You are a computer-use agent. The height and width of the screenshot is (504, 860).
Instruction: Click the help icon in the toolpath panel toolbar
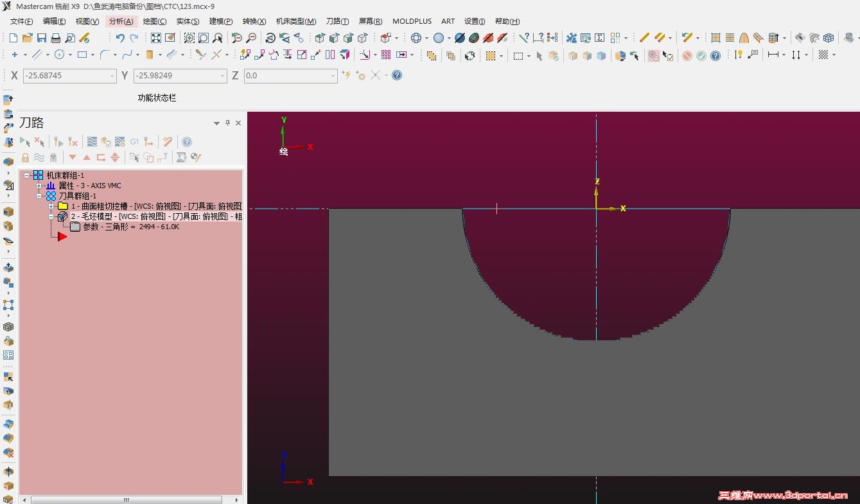coord(187,142)
